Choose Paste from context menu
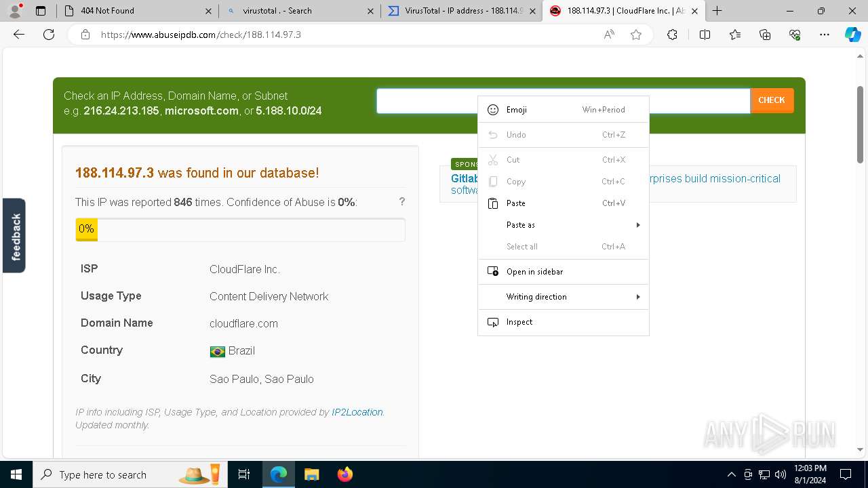Image resolution: width=868 pixels, height=488 pixels. tap(564, 203)
